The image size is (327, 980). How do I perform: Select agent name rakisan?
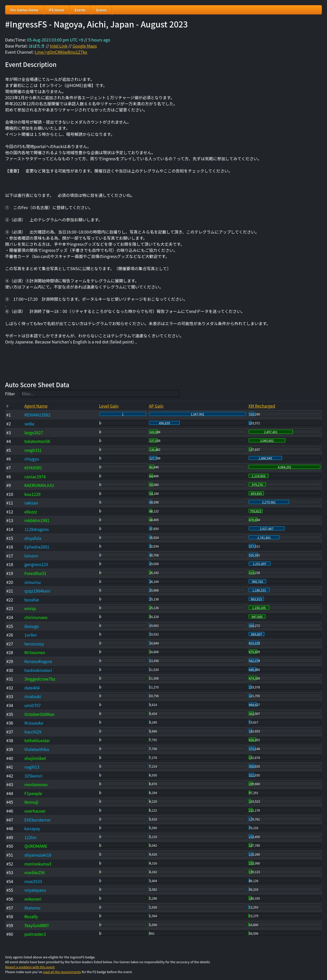click(x=31, y=503)
